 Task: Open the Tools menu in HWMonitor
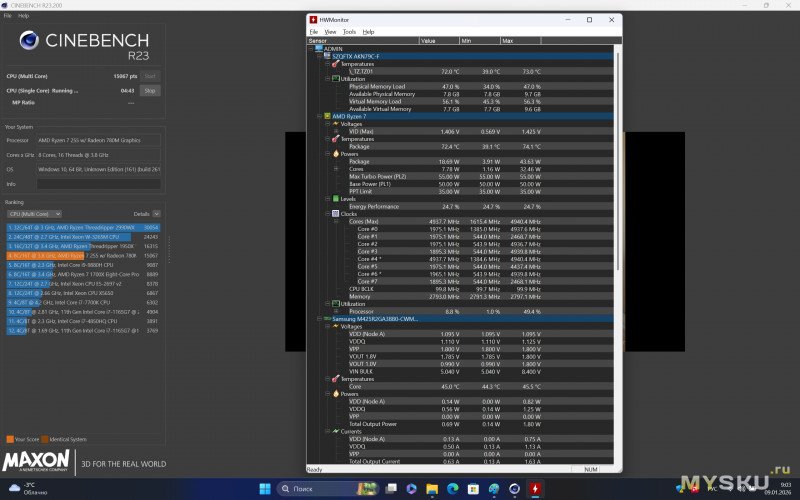point(349,32)
